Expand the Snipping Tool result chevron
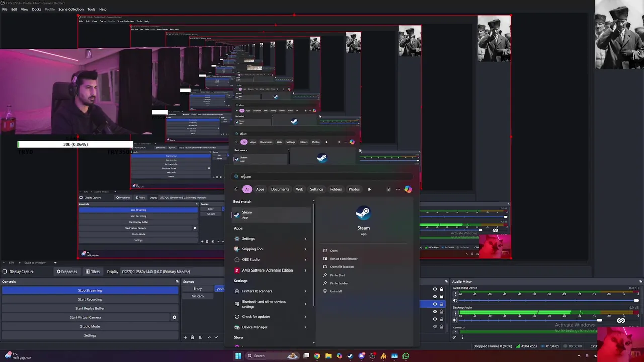Image resolution: width=644 pixels, height=362 pixels. [x=305, y=249]
